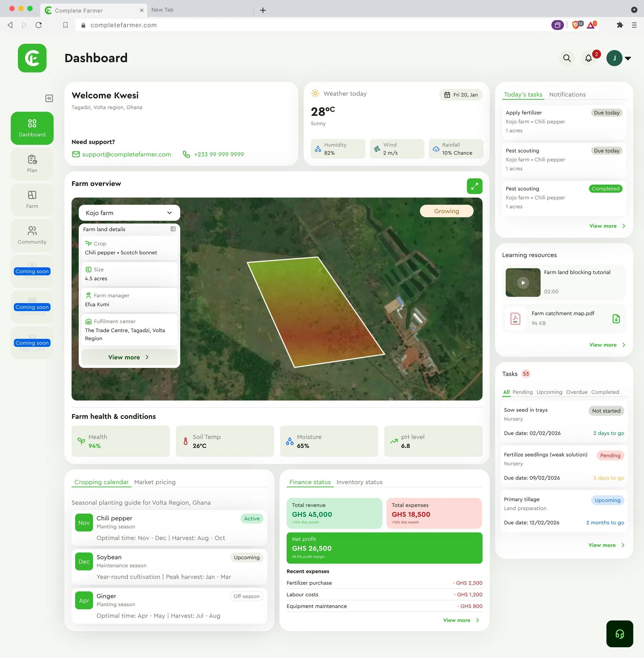644x658 pixels.
Task: Open the Dashboard sidebar item
Action: point(32,128)
